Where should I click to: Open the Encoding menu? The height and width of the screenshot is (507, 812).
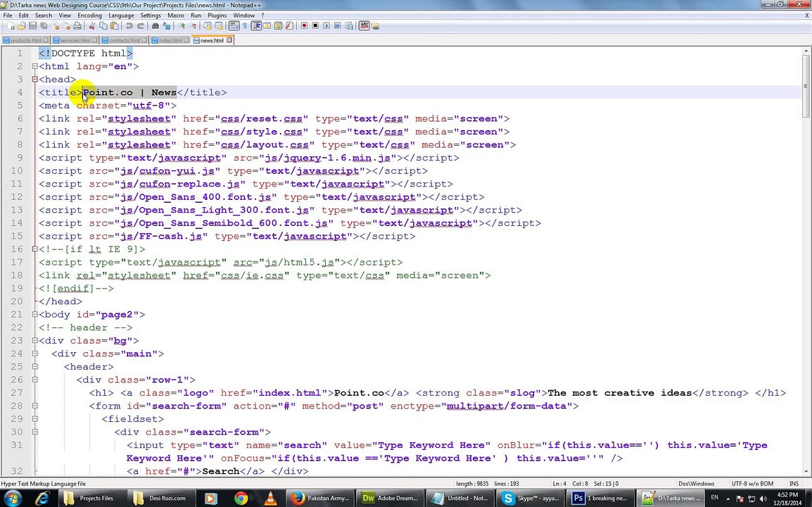pyautogui.click(x=89, y=15)
